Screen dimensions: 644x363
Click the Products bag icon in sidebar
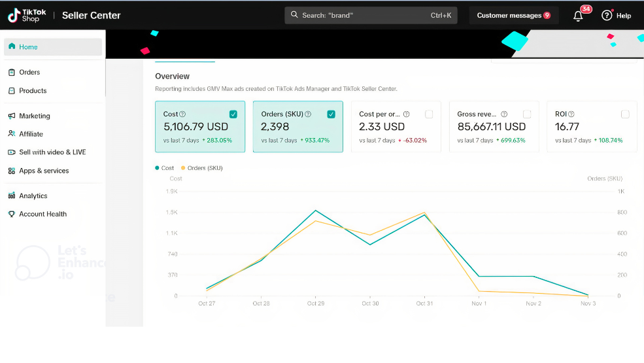click(x=12, y=91)
